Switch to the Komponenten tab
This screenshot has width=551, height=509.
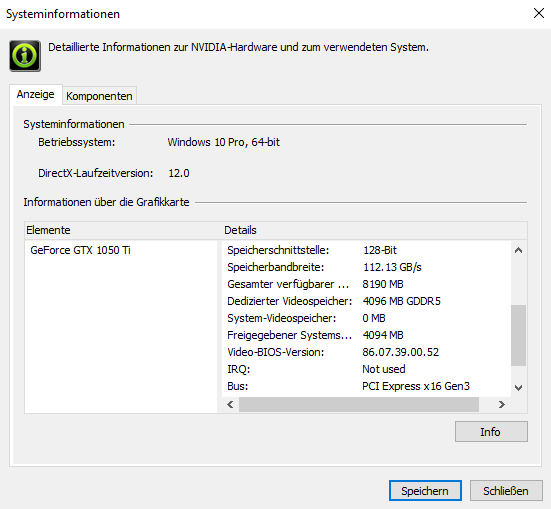[x=99, y=96]
